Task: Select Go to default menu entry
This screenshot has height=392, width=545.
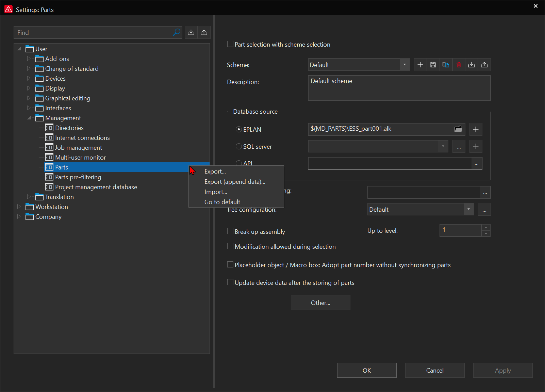Action: (222, 202)
